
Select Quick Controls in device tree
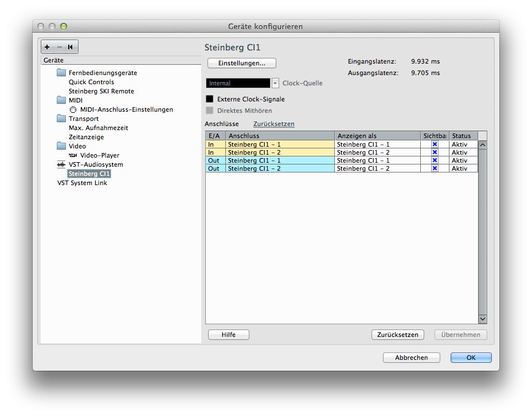[x=91, y=82]
